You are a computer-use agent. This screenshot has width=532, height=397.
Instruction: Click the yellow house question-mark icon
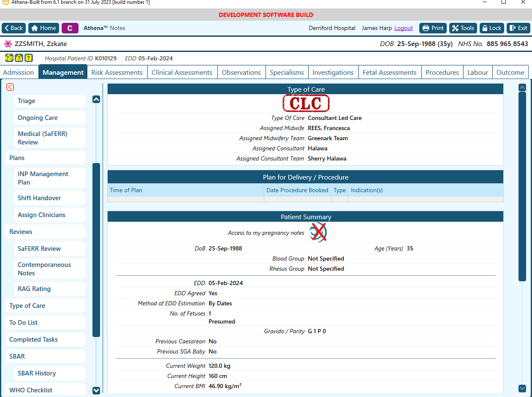tap(19, 58)
